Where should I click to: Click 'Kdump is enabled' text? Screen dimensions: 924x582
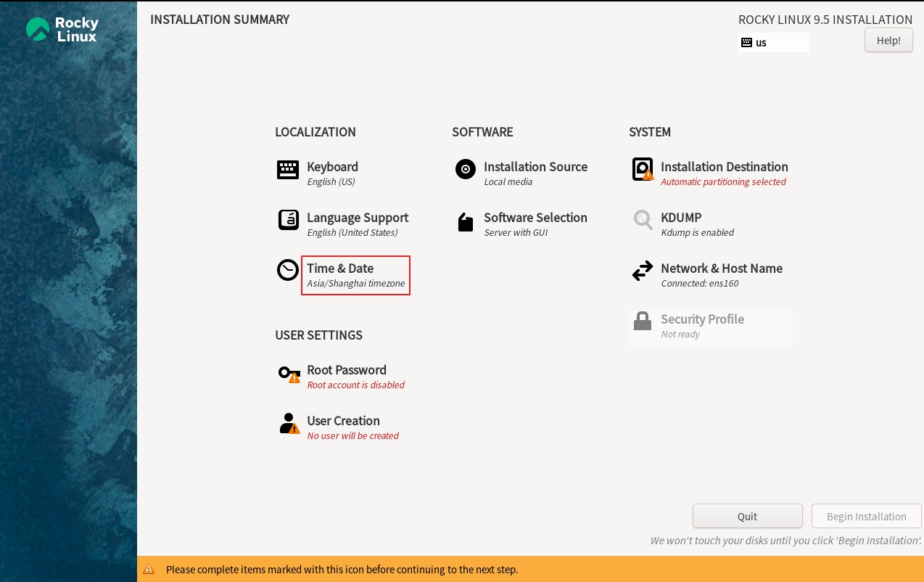697,233
